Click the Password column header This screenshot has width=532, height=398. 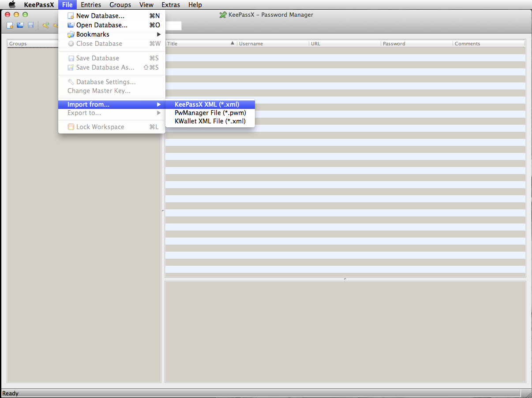tap(416, 44)
